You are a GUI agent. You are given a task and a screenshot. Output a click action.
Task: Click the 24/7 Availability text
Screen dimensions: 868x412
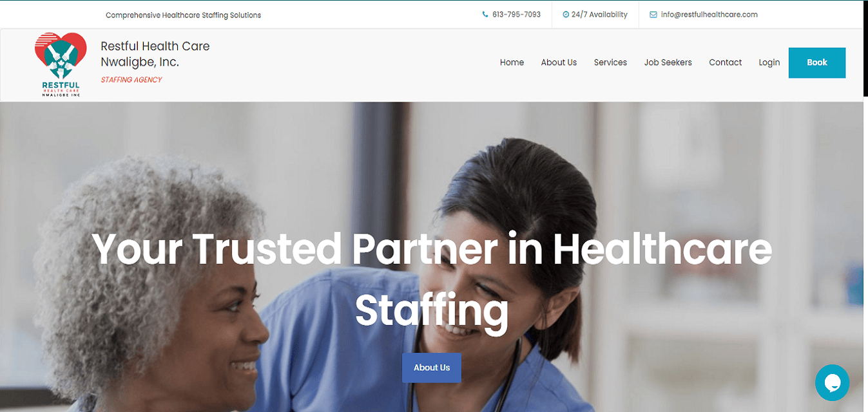599,14
